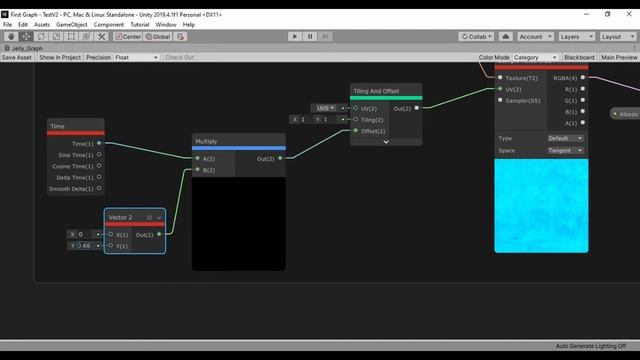
Task: Open the Edit menu
Action: 23,24
